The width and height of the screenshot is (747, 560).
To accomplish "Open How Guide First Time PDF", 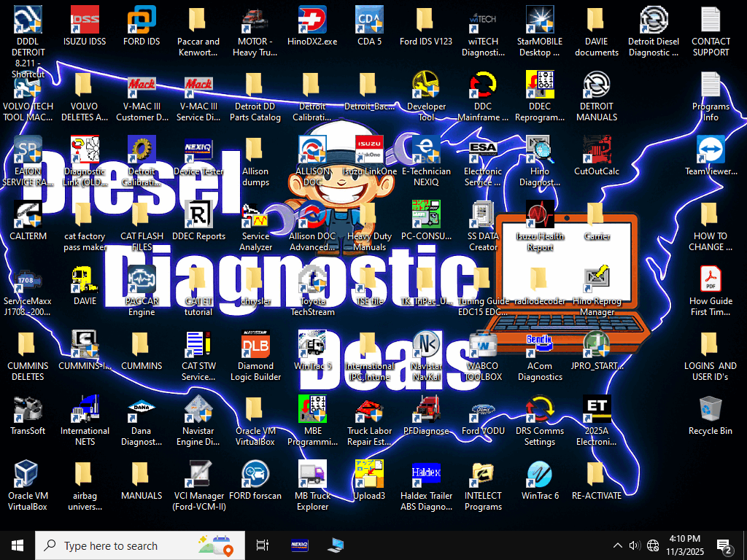I will 711,280.
